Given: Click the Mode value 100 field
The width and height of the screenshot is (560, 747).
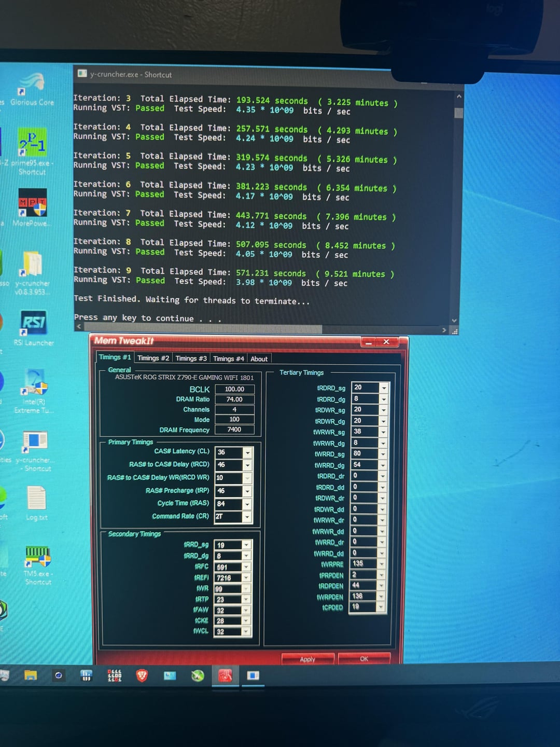Looking at the screenshot, I should click(234, 419).
